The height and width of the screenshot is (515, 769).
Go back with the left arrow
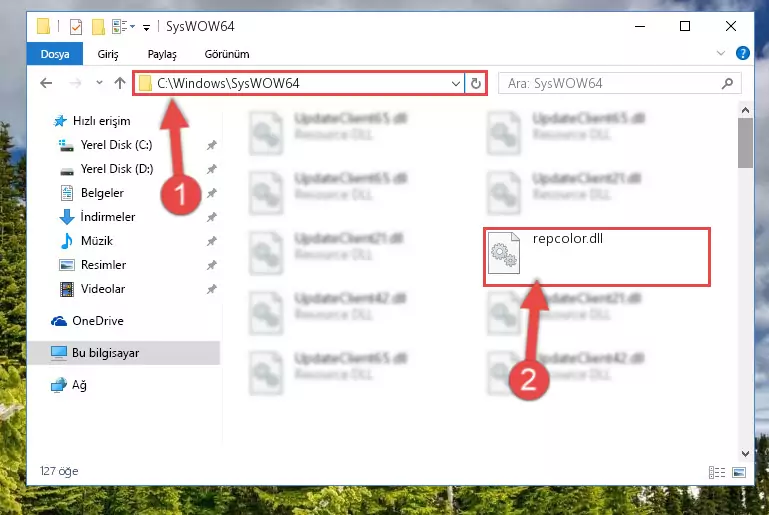(x=46, y=83)
